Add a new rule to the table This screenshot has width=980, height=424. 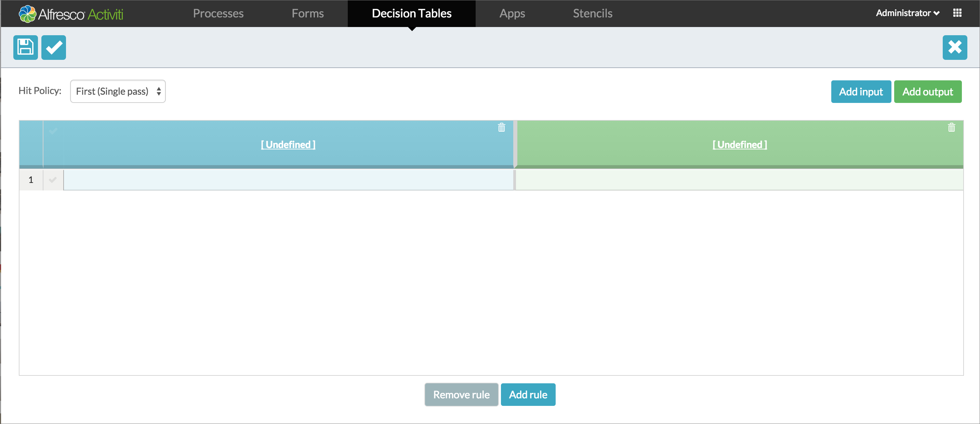pyautogui.click(x=528, y=394)
